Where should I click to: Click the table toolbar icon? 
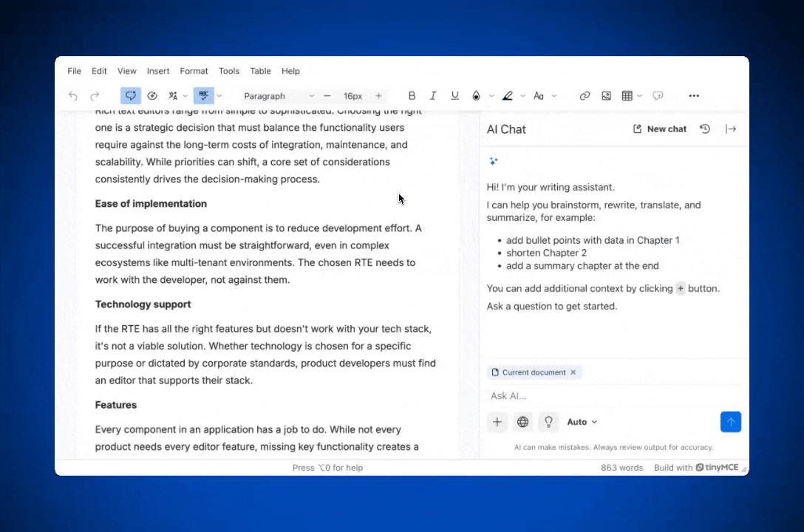(x=627, y=96)
